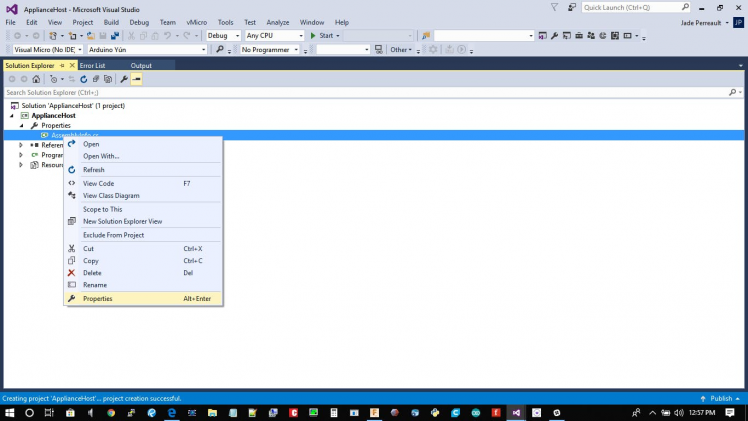This screenshot has width=748, height=421.
Task: Choose Open With... in the context menu
Action: (x=143, y=156)
